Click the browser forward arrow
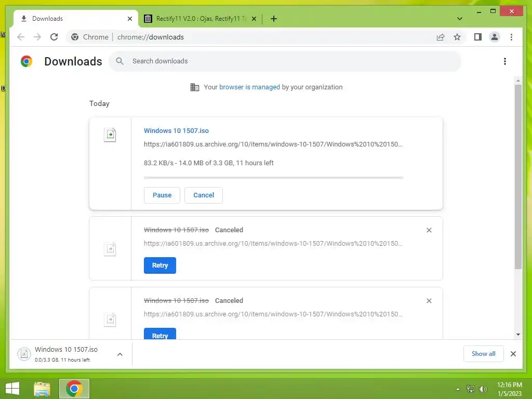Image resolution: width=532 pixels, height=399 pixels. (x=37, y=37)
